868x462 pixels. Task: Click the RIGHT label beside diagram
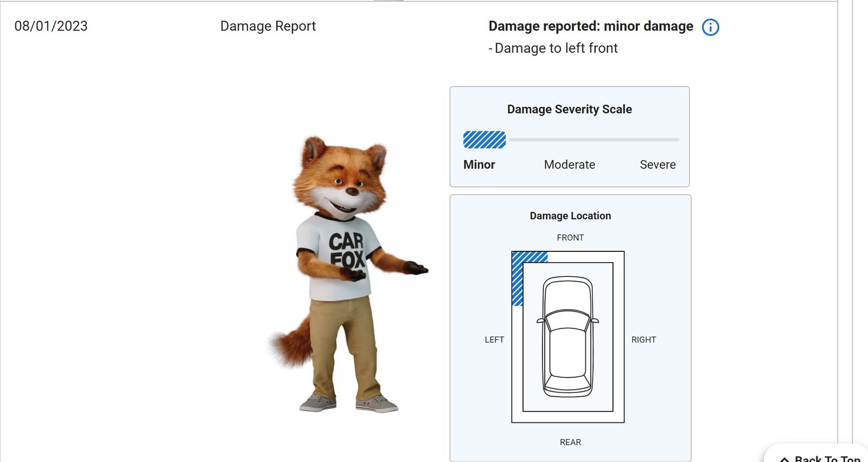point(643,340)
